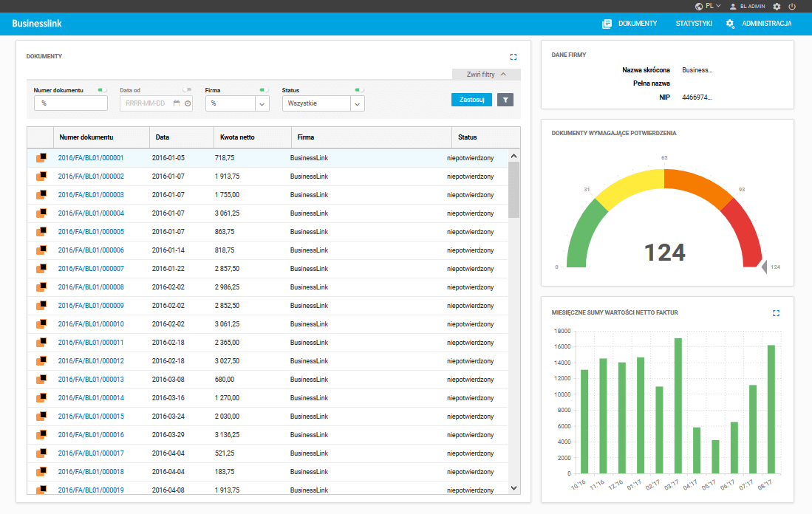Open the Statystyki menu
The height and width of the screenshot is (514, 812).
point(693,24)
